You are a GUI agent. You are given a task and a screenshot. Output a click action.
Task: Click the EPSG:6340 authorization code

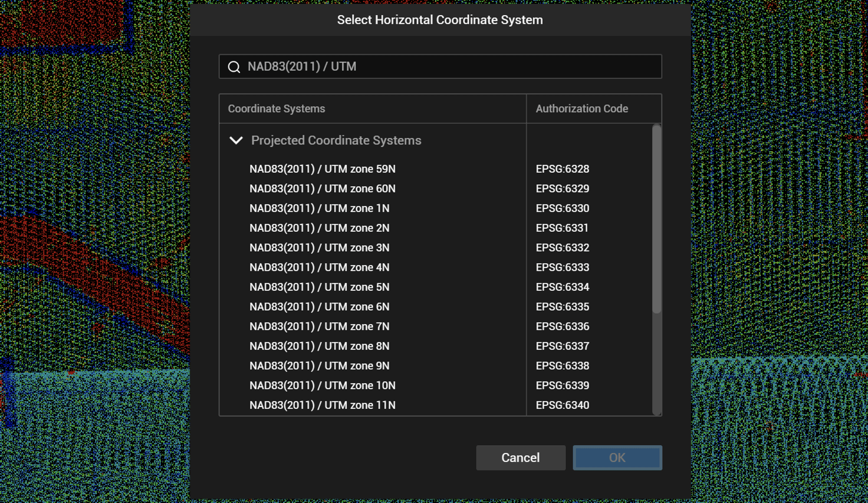point(562,404)
